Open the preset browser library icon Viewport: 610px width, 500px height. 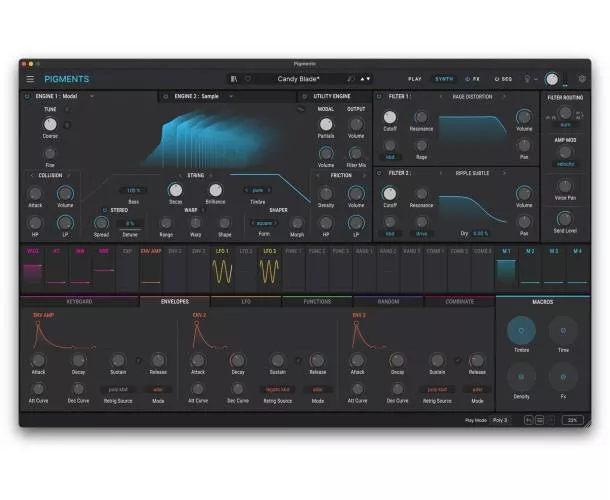[x=233, y=78]
